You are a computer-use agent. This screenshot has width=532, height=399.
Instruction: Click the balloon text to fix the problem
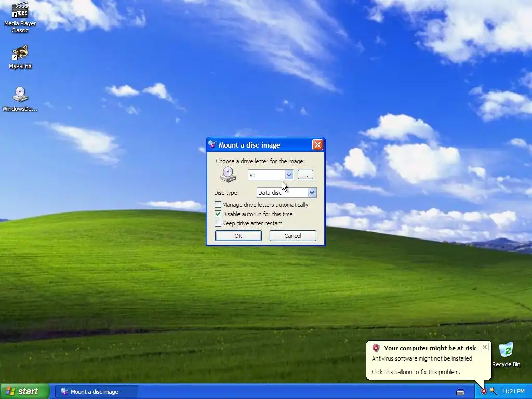coord(416,372)
